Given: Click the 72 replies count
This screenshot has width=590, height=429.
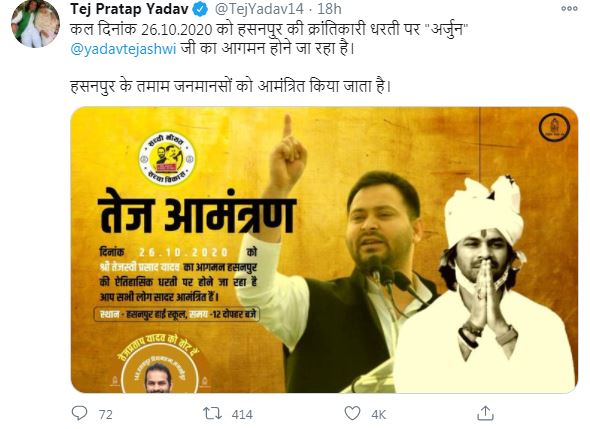Looking at the screenshot, I should tap(106, 414).
